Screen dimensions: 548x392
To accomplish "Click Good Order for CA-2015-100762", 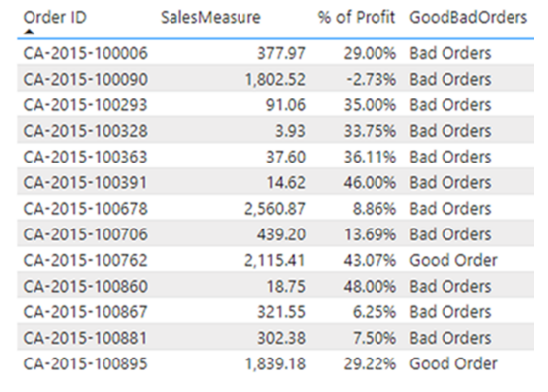I will click(453, 260).
